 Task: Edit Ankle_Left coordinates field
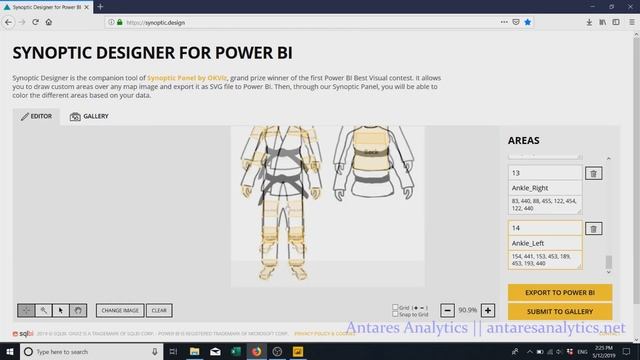click(545, 260)
